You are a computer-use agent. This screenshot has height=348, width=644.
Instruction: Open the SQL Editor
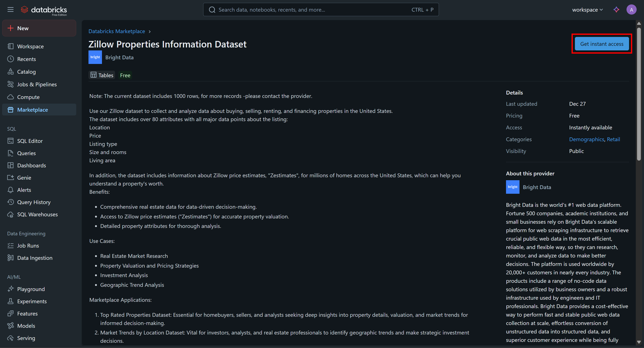[x=30, y=141]
